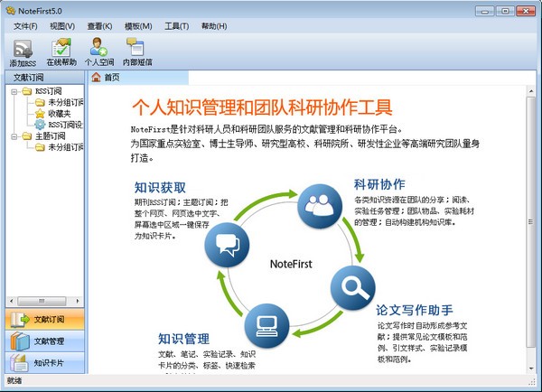The height and width of the screenshot is (392, 542).
Task: Click the 主题订阅 folder icon
Action: click(27, 135)
